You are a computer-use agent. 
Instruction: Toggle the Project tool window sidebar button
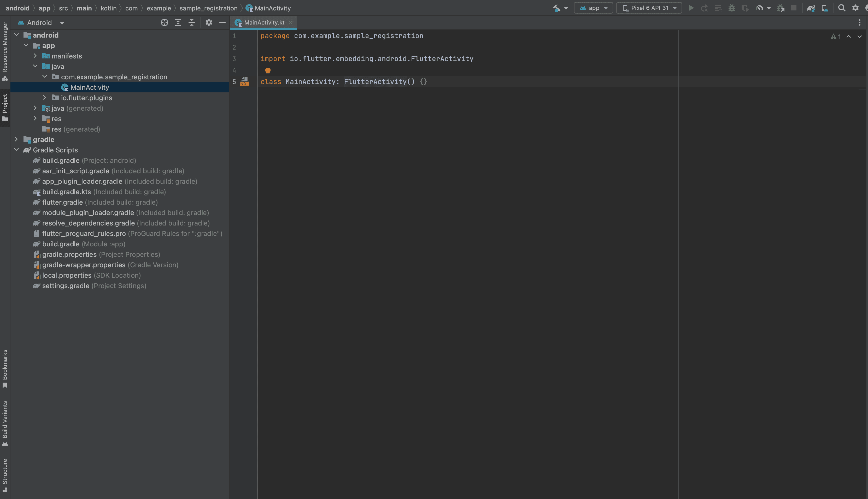click(5, 107)
